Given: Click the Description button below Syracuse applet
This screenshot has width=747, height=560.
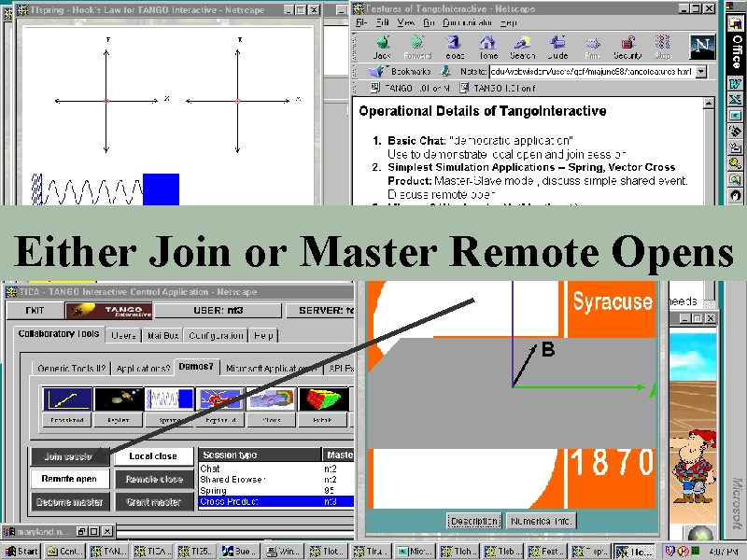Looking at the screenshot, I should pyautogui.click(x=474, y=521).
